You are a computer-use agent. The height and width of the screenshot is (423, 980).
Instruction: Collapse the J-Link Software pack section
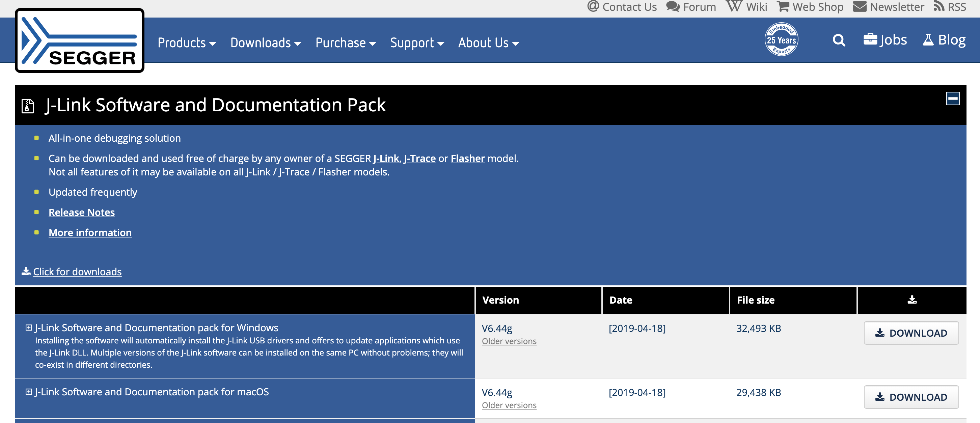pyautogui.click(x=953, y=98)
